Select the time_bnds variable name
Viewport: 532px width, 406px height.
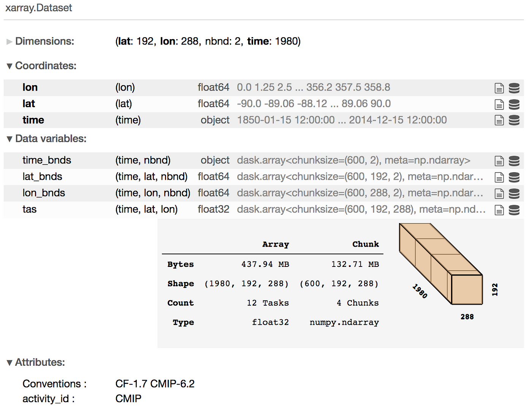tap(47, 160)
